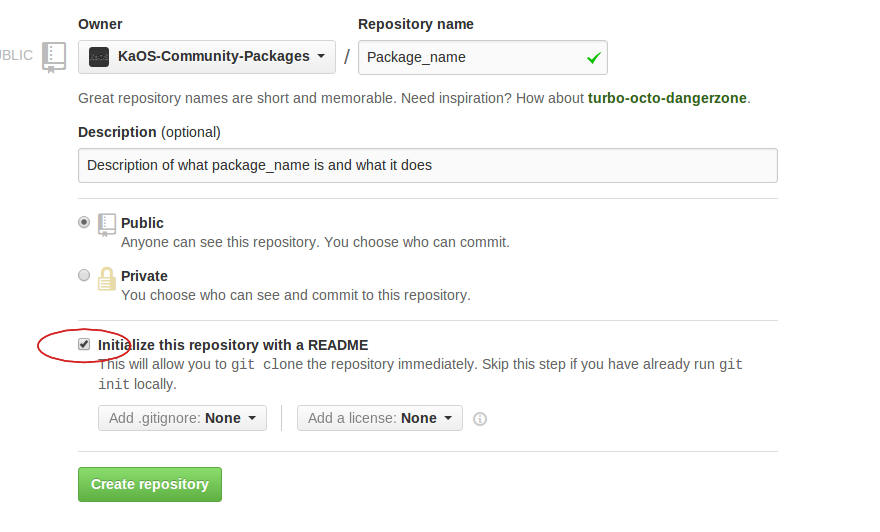Click the KaOS organization avatar icon

click(x=99, y=57)
